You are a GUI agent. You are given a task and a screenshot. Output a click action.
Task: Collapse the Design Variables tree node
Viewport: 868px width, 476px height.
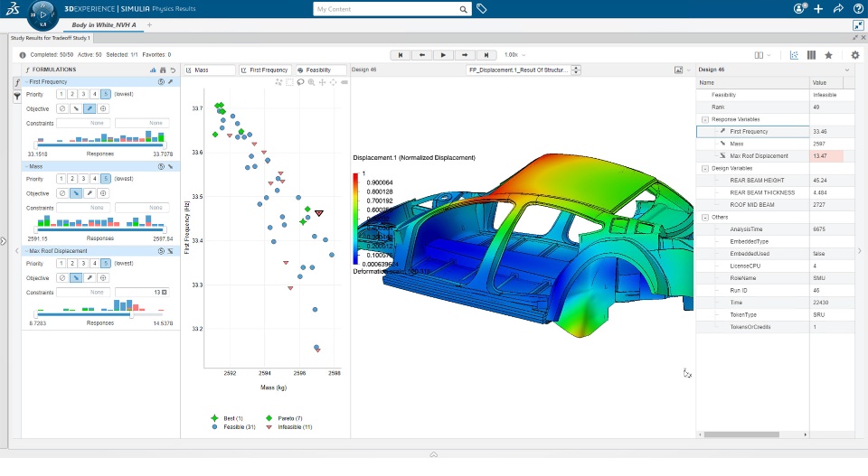(x=705, y=169)
